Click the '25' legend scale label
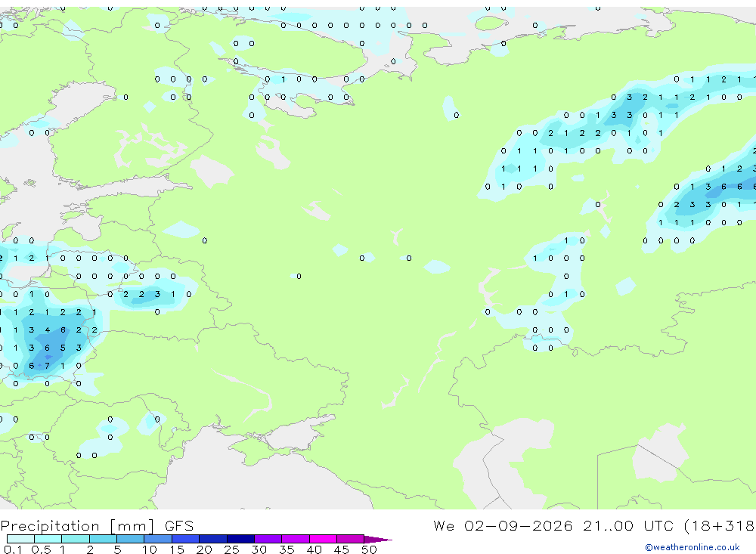Image resolution: width=756 pixels, height=554 pixels. [x=231, y=549]
